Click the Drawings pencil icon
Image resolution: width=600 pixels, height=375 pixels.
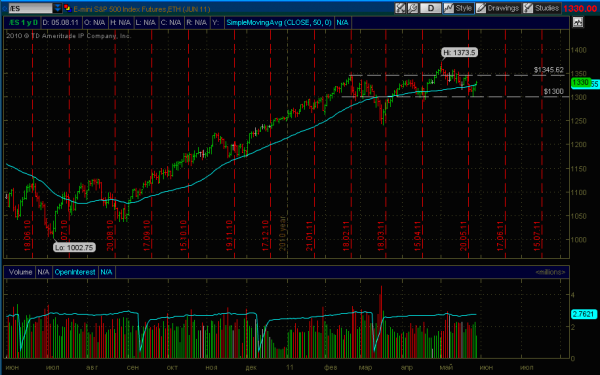click(x=481, y=8)
